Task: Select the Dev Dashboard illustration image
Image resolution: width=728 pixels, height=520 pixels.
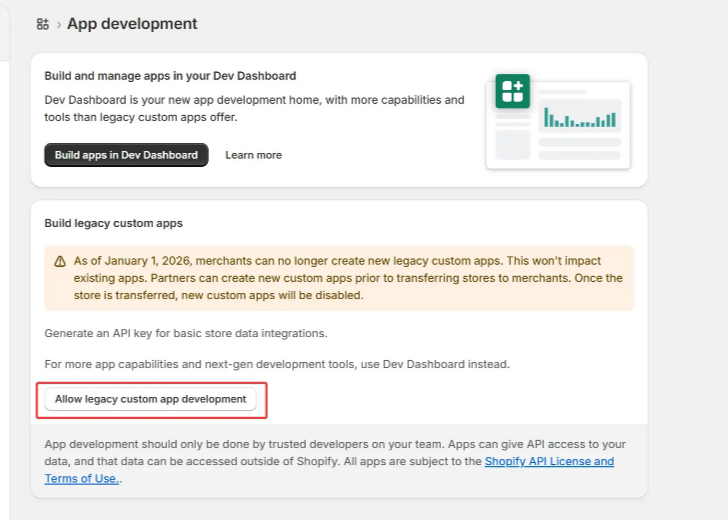Action: click(559, 125)
